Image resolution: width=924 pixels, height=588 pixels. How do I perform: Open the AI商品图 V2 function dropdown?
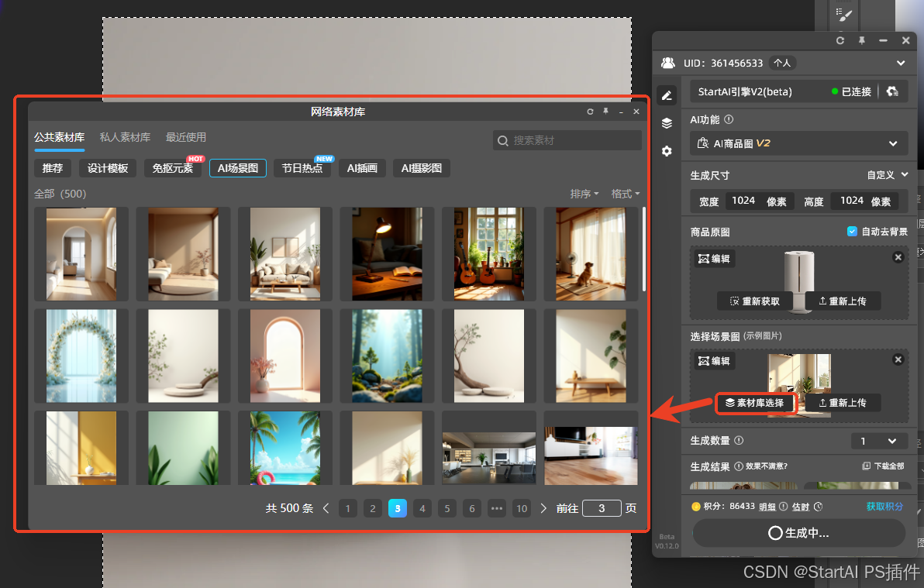798,143
